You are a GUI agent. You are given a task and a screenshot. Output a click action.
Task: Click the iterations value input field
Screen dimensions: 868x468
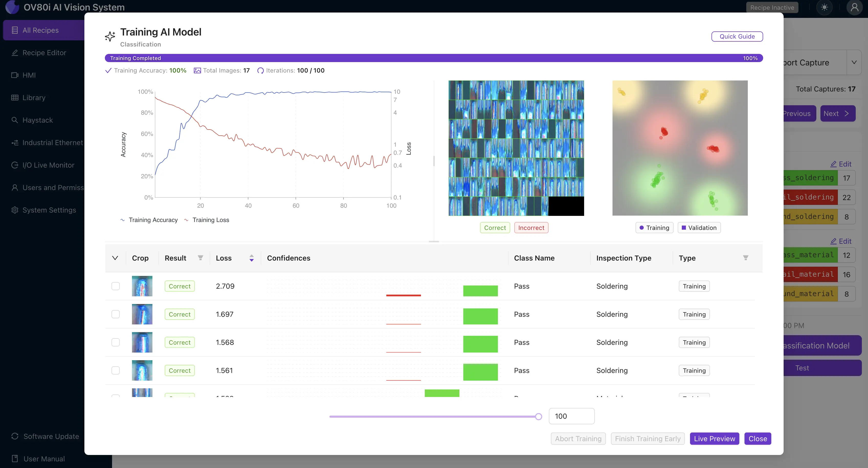pyautogui.click(x=572, y=416)
